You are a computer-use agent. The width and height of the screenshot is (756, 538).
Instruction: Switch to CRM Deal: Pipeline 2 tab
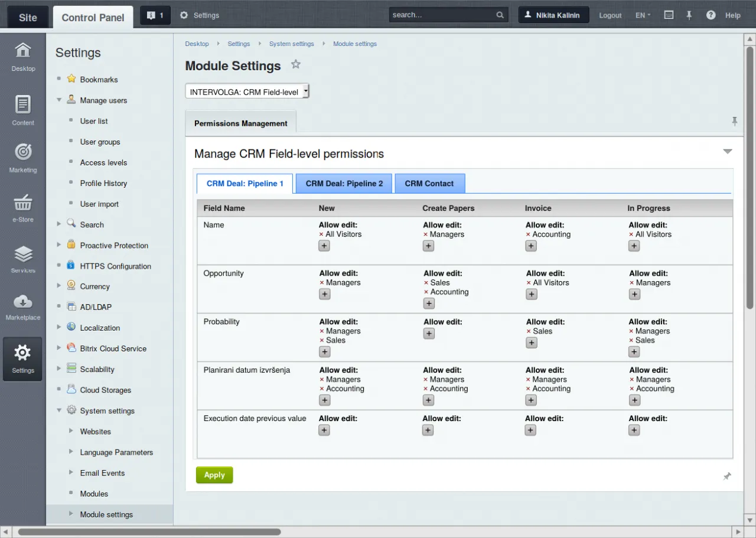pyautogui.click(x=344, y=184)
